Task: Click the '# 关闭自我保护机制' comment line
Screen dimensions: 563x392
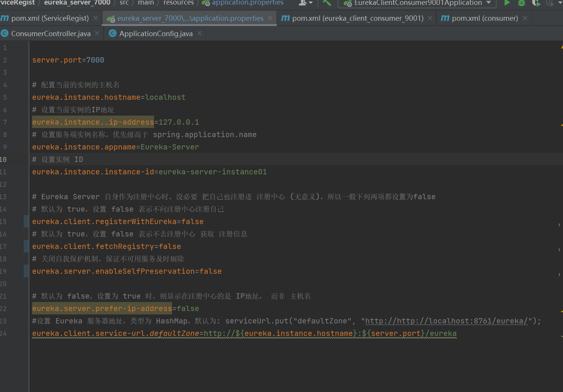Action: (x=108, y=259)
